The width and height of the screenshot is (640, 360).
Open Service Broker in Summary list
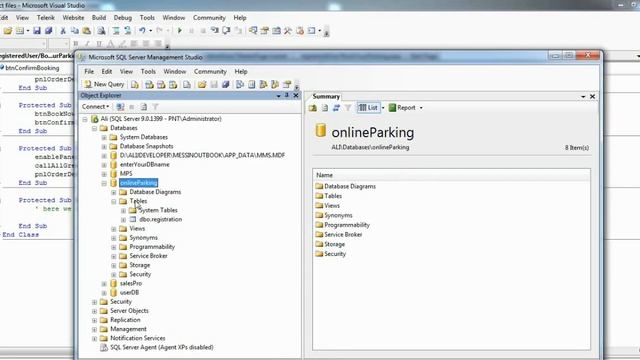[x=343, y=235]
